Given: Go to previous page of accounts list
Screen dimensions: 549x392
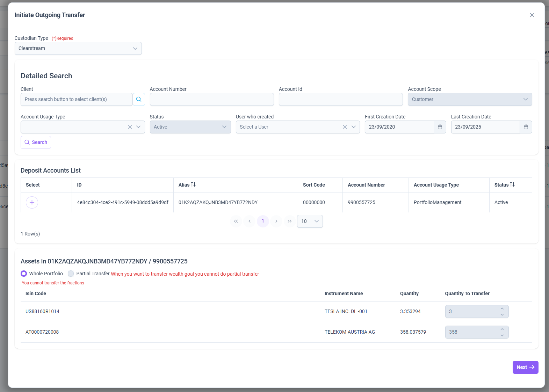Looking at the screenshot, I should pyautogui.click(x=250, y=221).
